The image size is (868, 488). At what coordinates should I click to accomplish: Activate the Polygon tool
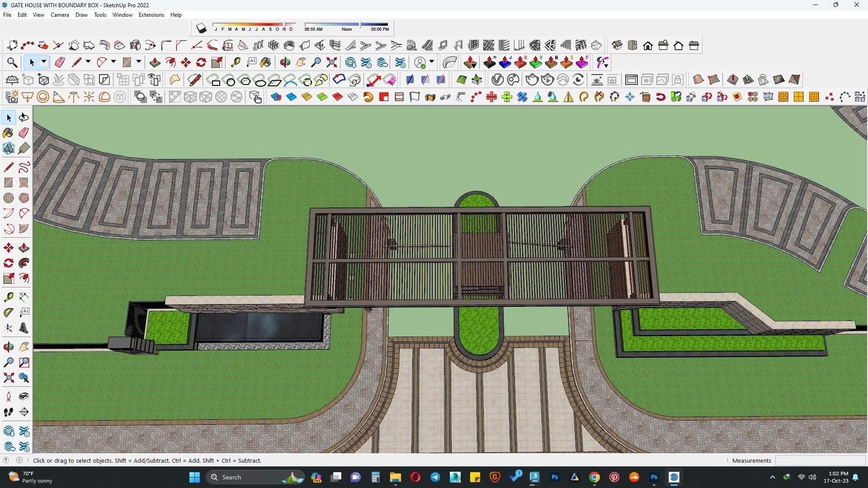(x=24, y=198)
